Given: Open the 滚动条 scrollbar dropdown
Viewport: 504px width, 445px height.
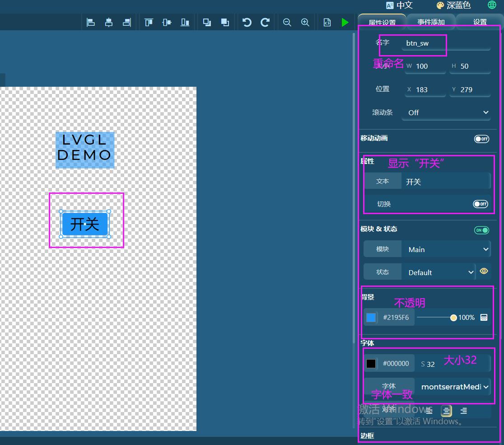Looking at the screenshot, I should (x=446, y=112).
